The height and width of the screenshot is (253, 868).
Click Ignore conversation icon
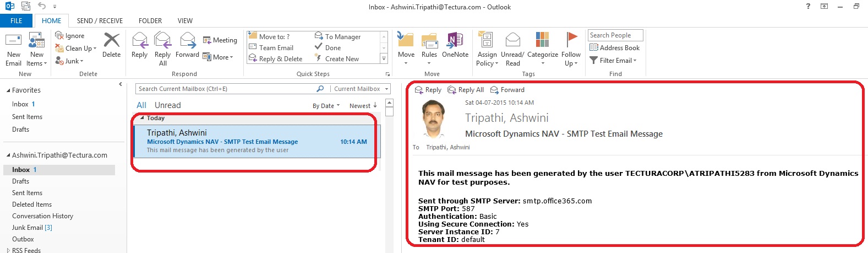59,36
